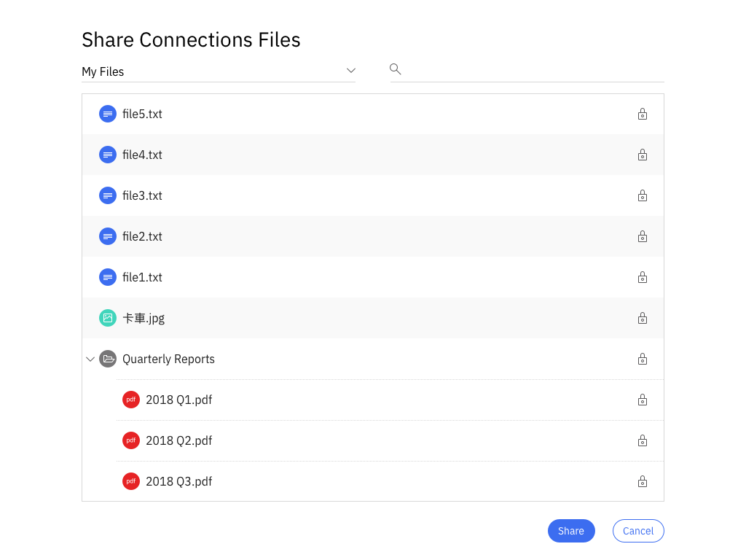Click the lock icon for 卡車.jpg
The width and height of the screenshot is (746, 560).
click(642, 318)
